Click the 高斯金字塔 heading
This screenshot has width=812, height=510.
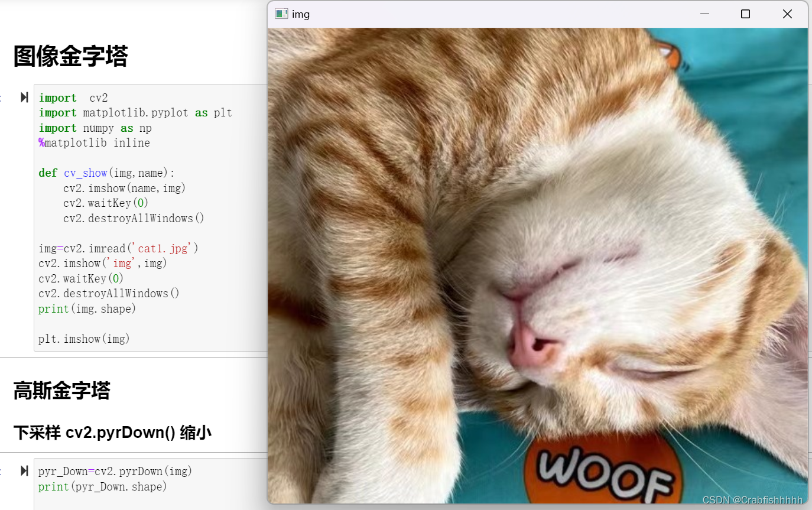[x=61, y=391]
